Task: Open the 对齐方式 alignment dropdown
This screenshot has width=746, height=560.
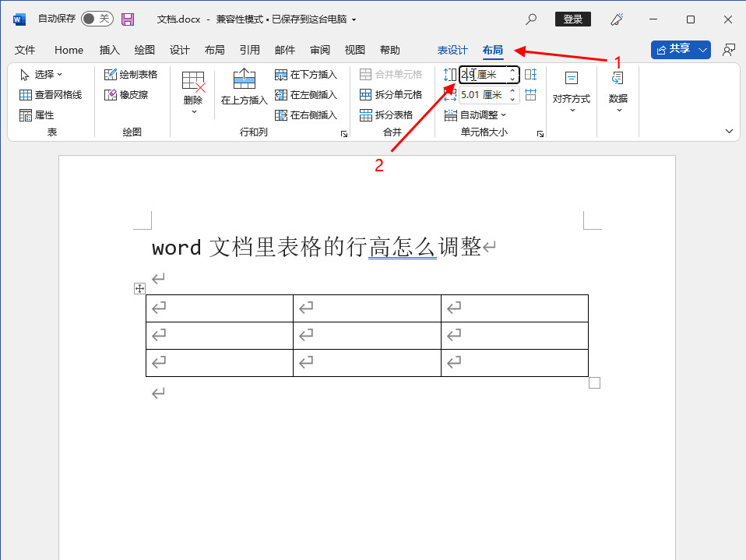Action: click(x=572, y=91)
